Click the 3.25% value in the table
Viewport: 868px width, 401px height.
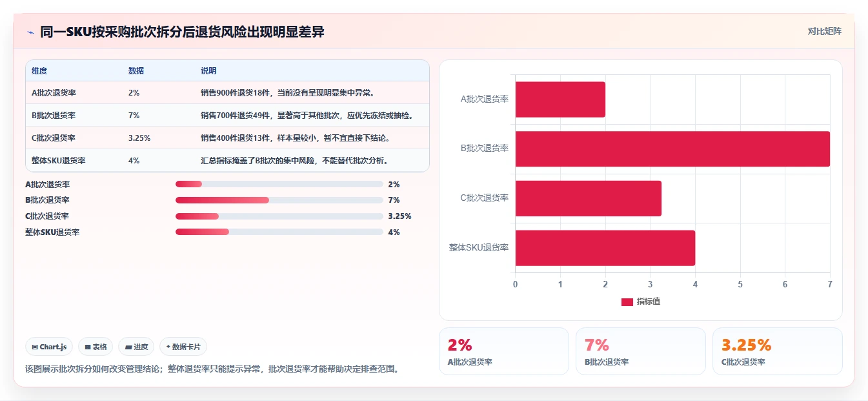(139, 138)
